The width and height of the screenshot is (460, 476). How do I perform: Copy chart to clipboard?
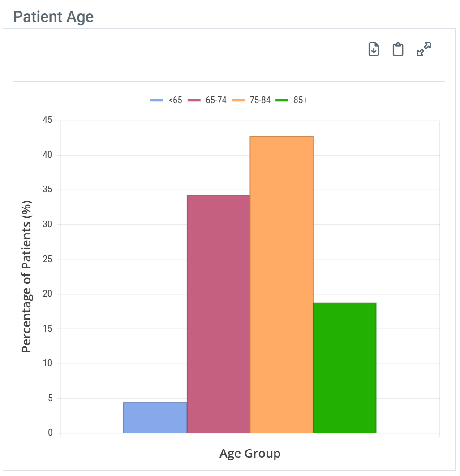398,49
